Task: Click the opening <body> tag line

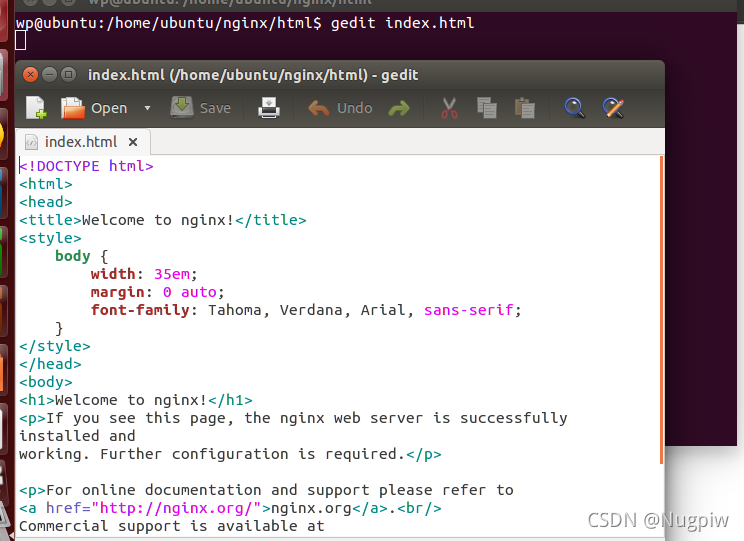Action: coord(46,382)
